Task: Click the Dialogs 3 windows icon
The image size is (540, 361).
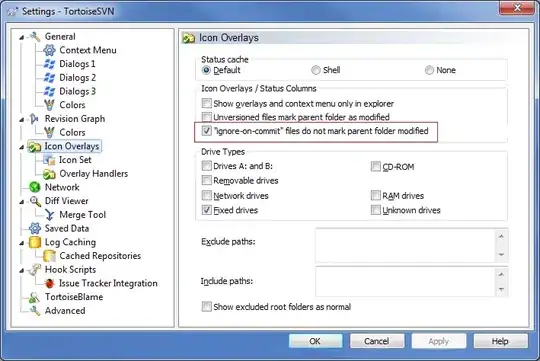Action: click(49, 91)
